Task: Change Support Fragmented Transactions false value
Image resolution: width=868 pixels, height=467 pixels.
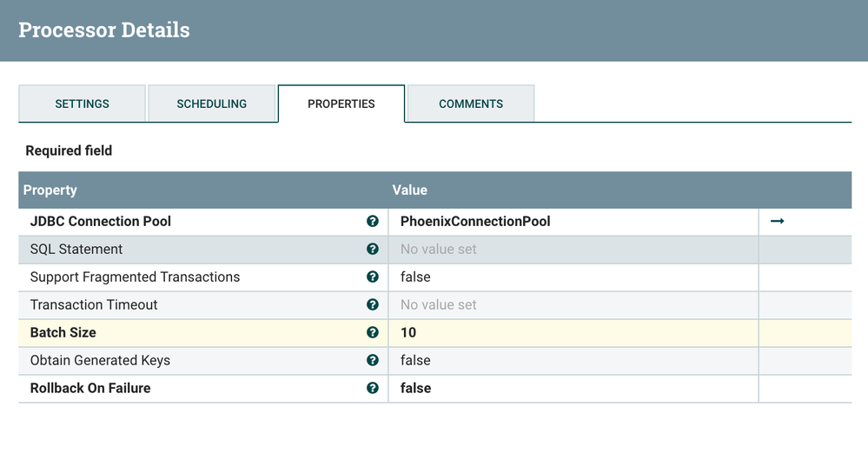Action: tap(415, 277)
